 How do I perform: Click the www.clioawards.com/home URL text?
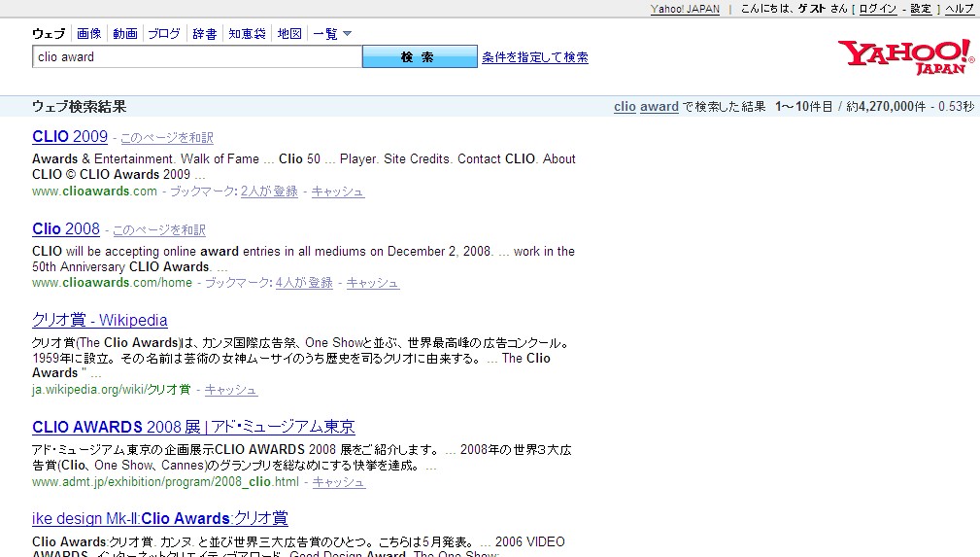[112, 283]
